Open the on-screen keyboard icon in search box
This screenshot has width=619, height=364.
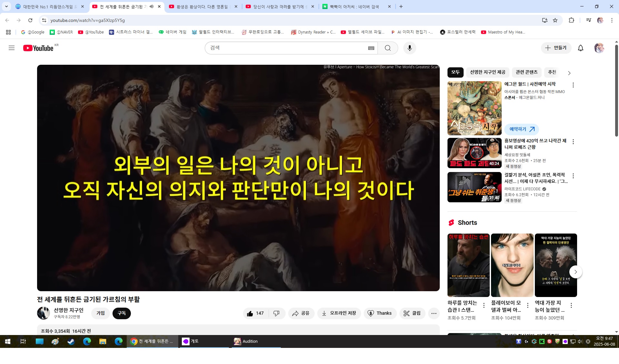point(371,48)
